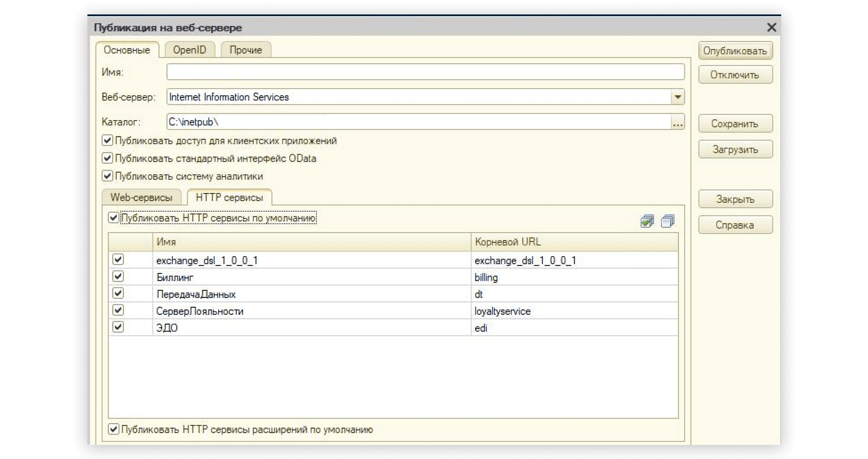Open help with Справка button
The height and width of the screenshot is (459, 868).
(735, 225)
